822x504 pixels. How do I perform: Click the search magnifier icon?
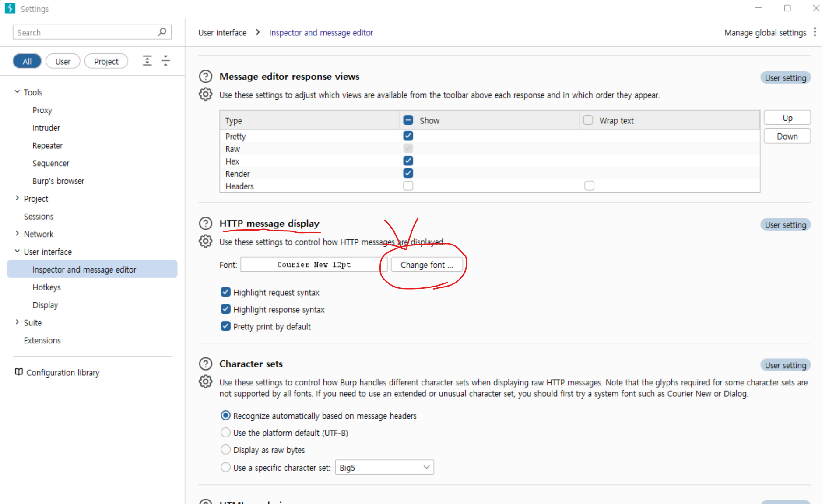pyautogui.click(x=162, y=32)
